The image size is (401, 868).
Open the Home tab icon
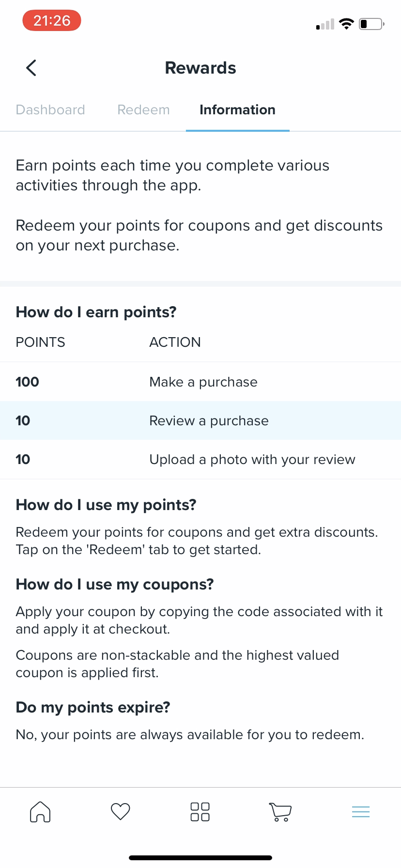pos(40,812)
